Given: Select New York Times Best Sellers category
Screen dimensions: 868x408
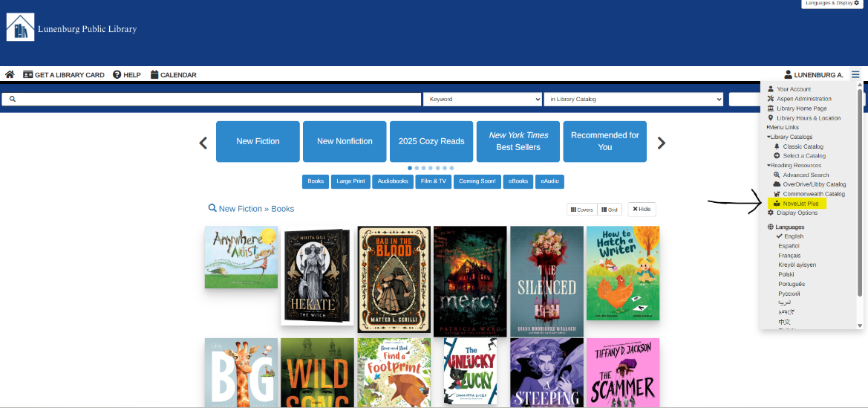Looking at the screenshot, I should coord(518,141).
